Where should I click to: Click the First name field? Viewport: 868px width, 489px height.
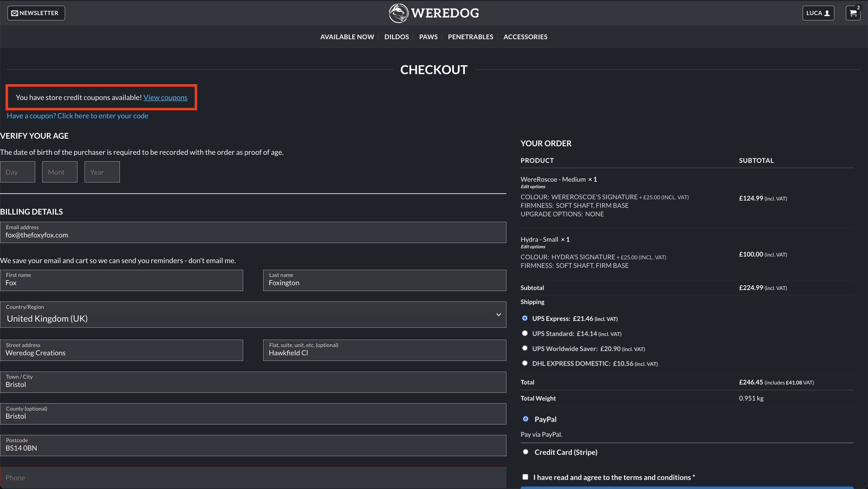tap(121, 280)
